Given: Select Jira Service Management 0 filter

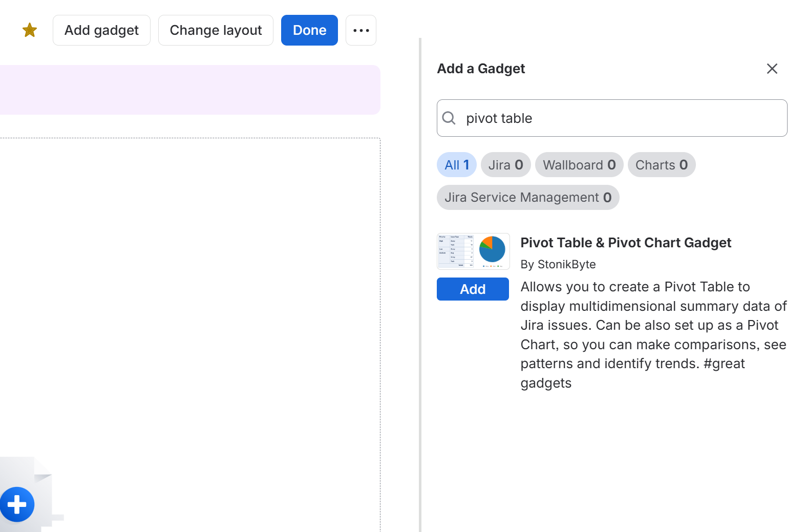Looking at the screenshot, I should click(528, 197).
